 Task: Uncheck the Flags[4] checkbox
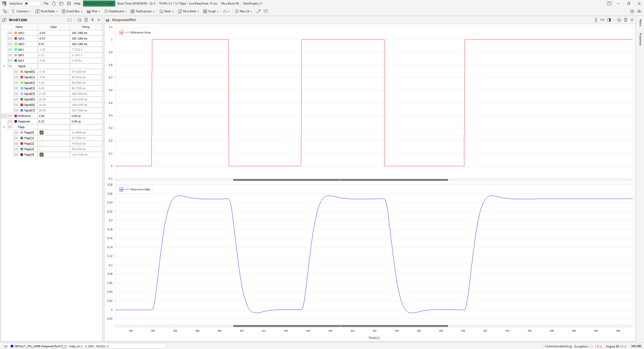tap(42, 155)
